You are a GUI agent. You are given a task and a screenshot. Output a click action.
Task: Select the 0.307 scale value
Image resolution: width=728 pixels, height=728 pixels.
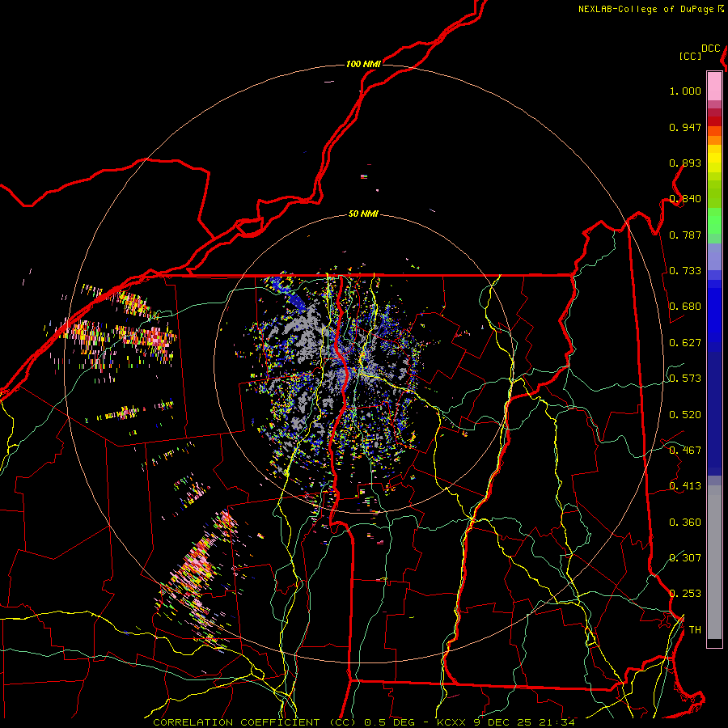point(685,558)
